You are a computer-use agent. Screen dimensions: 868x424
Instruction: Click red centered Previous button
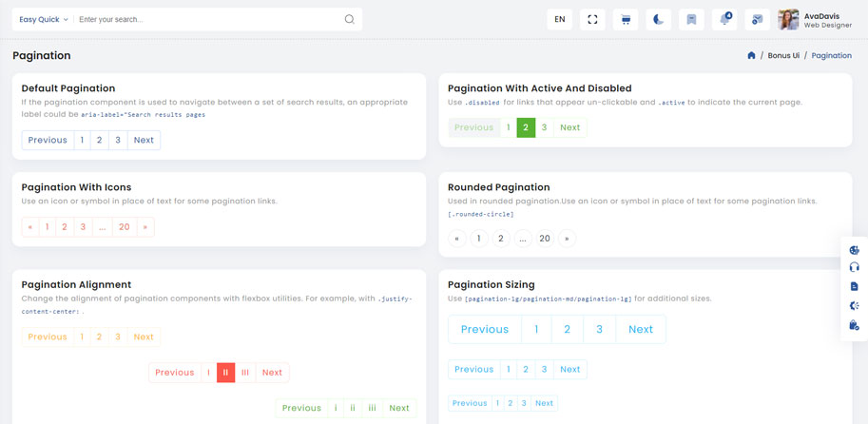[175, 373]
